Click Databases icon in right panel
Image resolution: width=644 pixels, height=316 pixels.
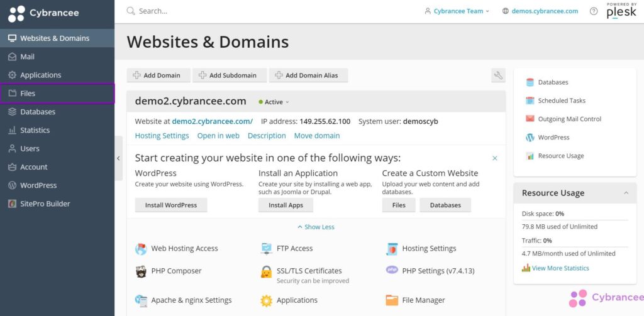[x=530, y=82]
